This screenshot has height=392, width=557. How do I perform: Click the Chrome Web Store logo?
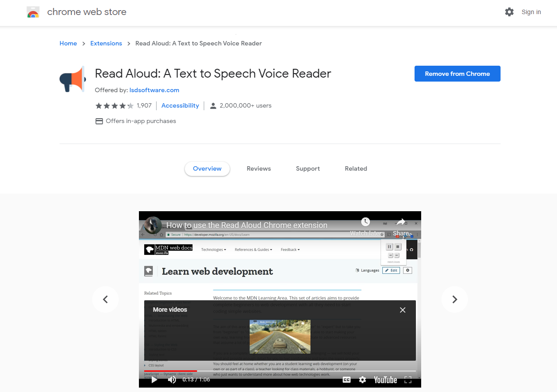point(33,12)
